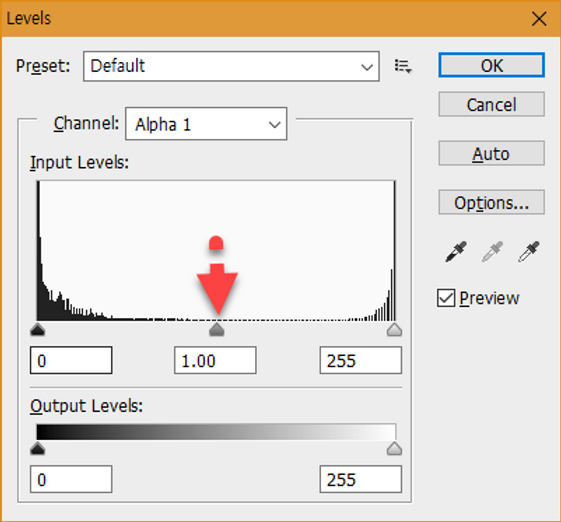Open the Options... dialog button
Screen dimensions: 561x522
tap(492, 203)
